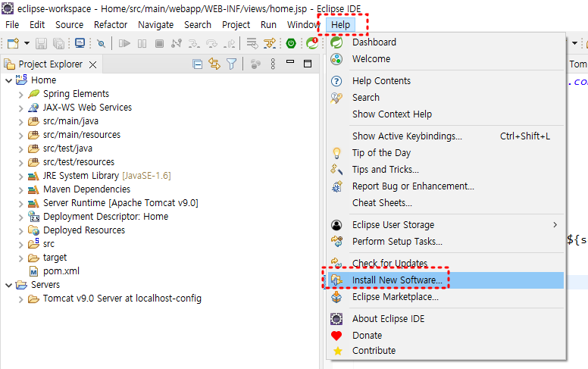Open the Navigate menu
Image resolution: width=588 pixels, height=369 pixels.
(x=155, y=25)
